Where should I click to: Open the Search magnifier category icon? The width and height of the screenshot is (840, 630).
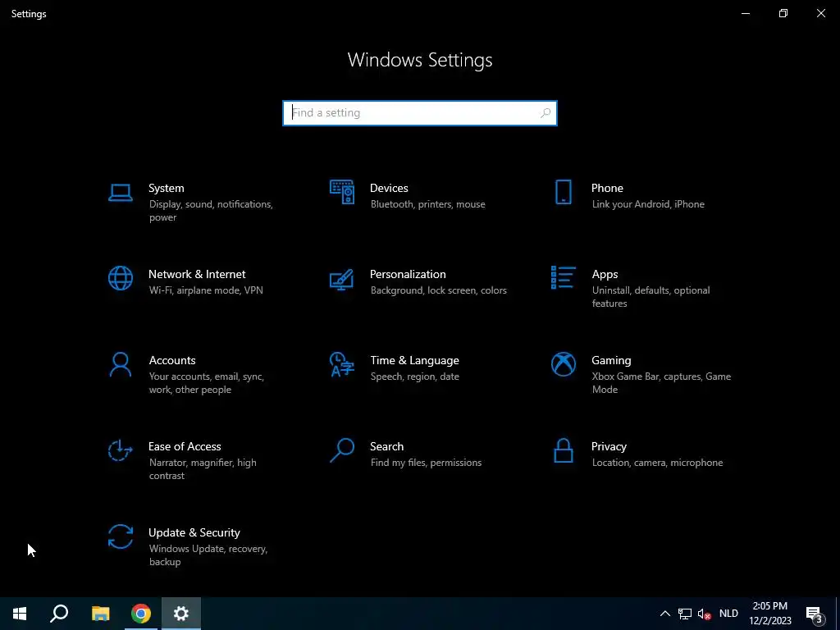point(342,450)
